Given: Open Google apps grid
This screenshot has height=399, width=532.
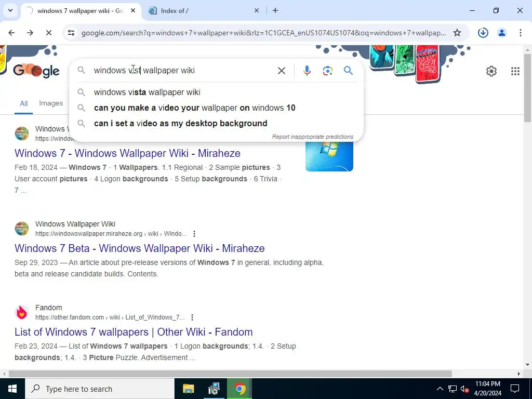Looking at the screenshot, I should (515, 71).
